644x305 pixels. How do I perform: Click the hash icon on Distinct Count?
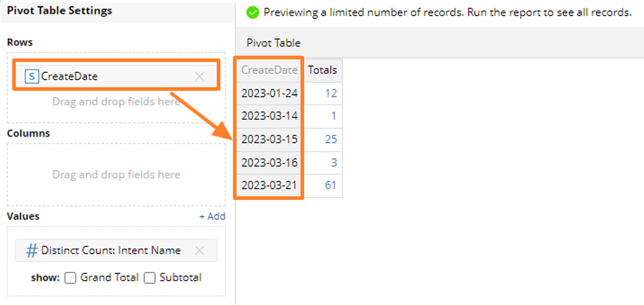coord(32,251)
